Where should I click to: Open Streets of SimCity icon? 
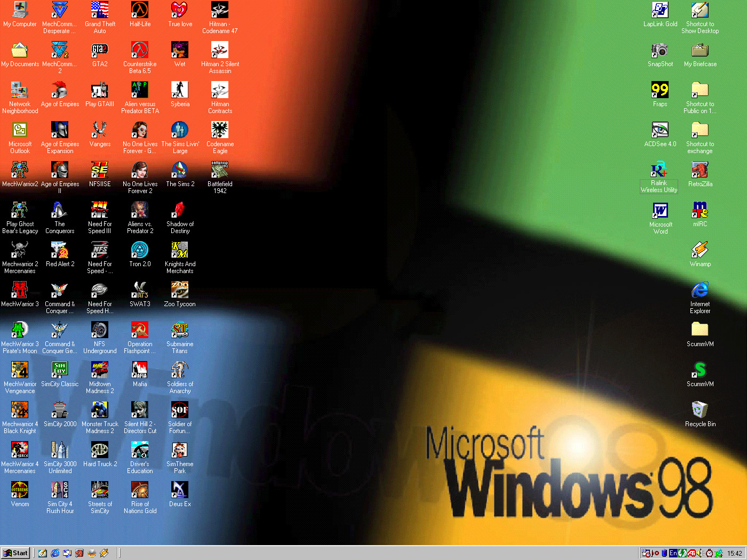(x=100, y=498)
